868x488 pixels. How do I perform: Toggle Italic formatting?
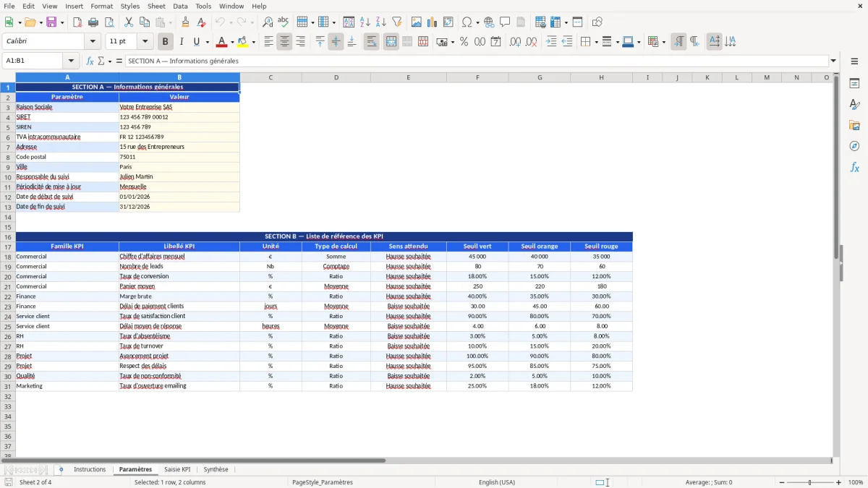coord(181,42)
